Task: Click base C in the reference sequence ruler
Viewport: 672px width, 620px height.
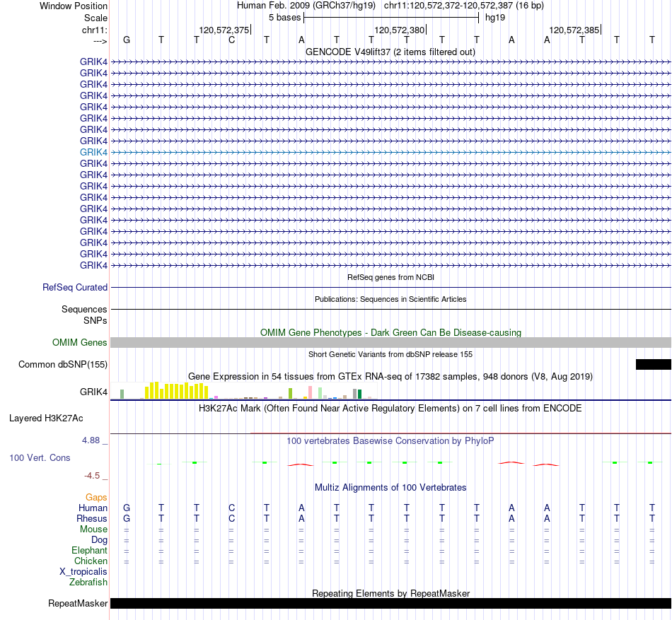Action: (231, 40)
